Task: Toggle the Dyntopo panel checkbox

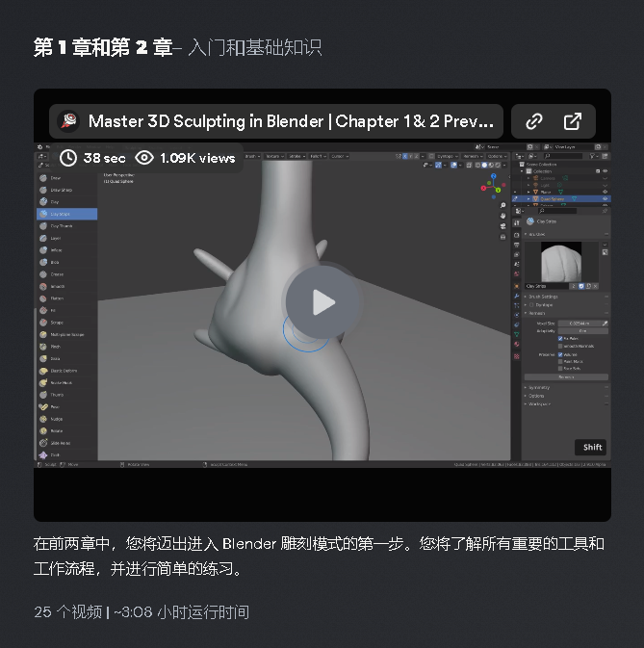Action: point(532,305)
